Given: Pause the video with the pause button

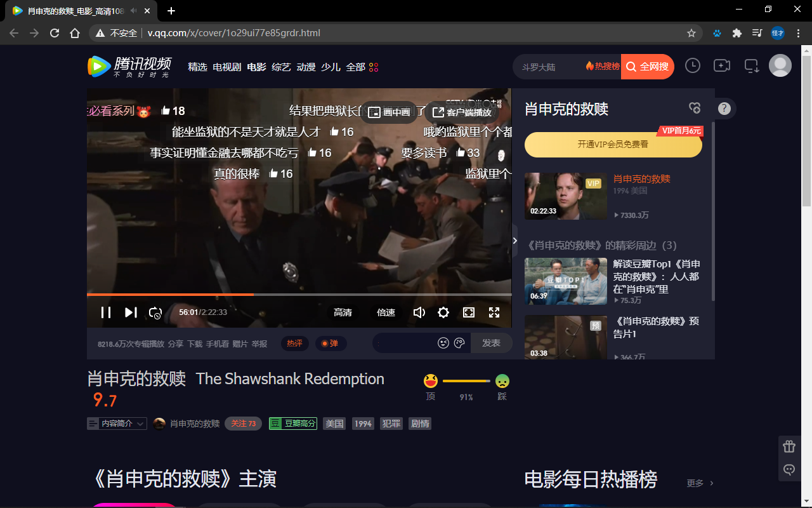Looking at the screenshot, I should point(106,312).
